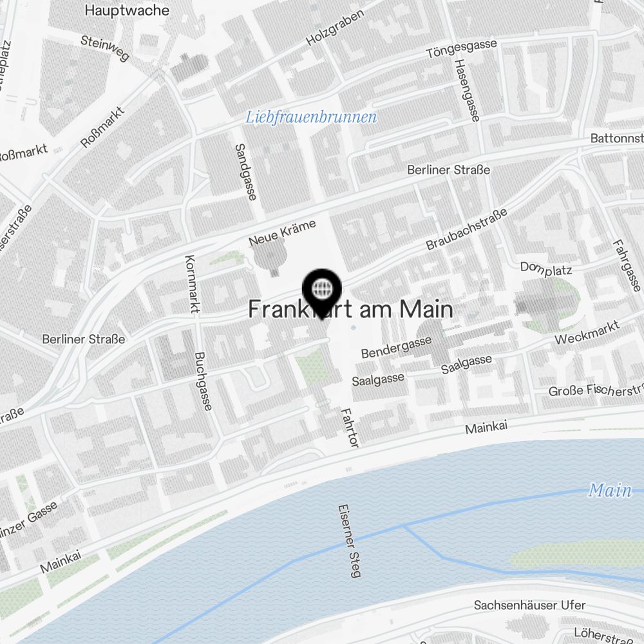Select the Fahrtor street label

tap(350, 428)
